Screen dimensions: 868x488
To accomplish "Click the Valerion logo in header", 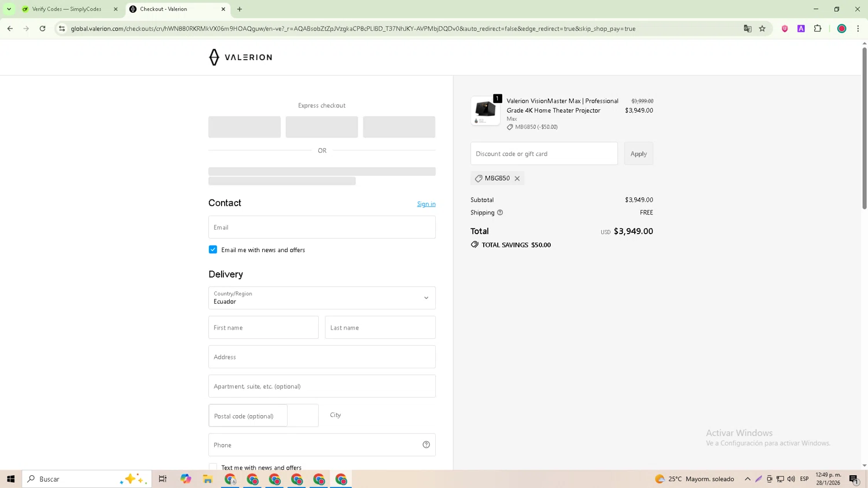I will tap(240, 57).
